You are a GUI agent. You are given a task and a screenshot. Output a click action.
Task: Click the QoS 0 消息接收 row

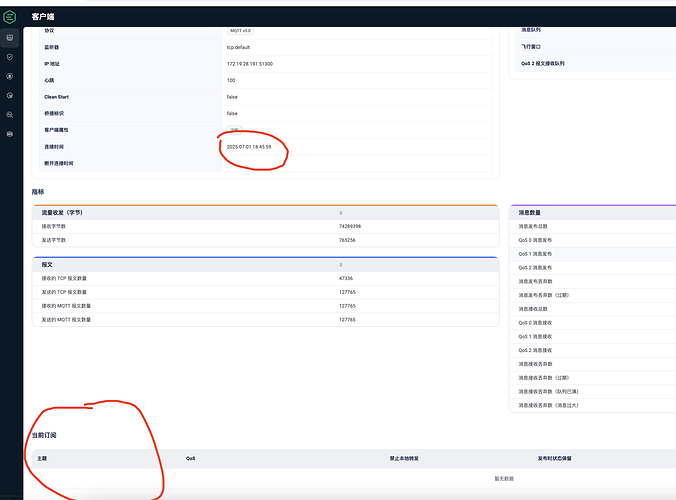pyautogui.click(x=592, y=323)
